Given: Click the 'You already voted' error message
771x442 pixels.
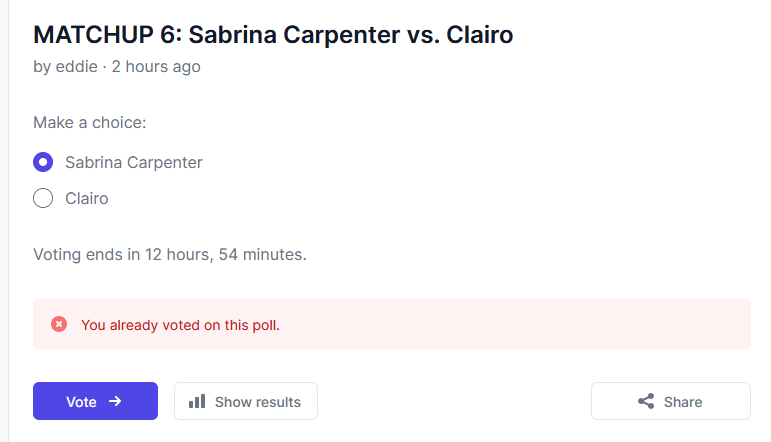Looking at the screenshot, I should click(180, 325).
